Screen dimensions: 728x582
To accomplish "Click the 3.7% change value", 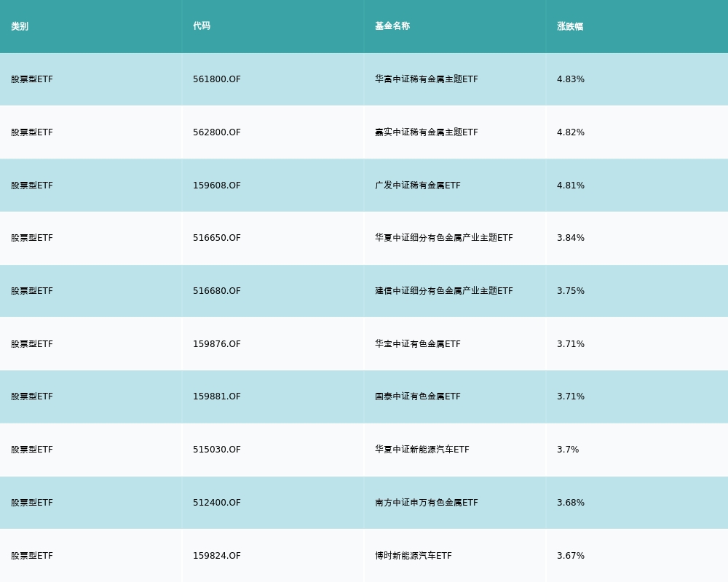I will [568, 450].
